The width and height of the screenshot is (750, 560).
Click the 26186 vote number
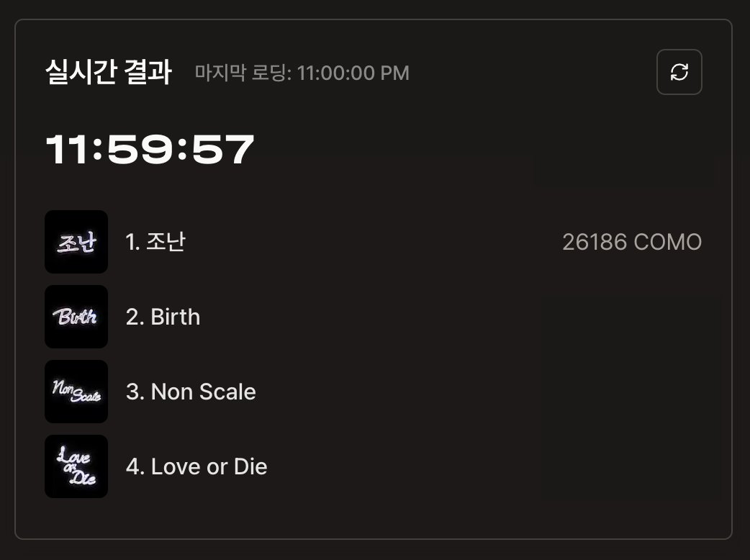click(595, 243)
